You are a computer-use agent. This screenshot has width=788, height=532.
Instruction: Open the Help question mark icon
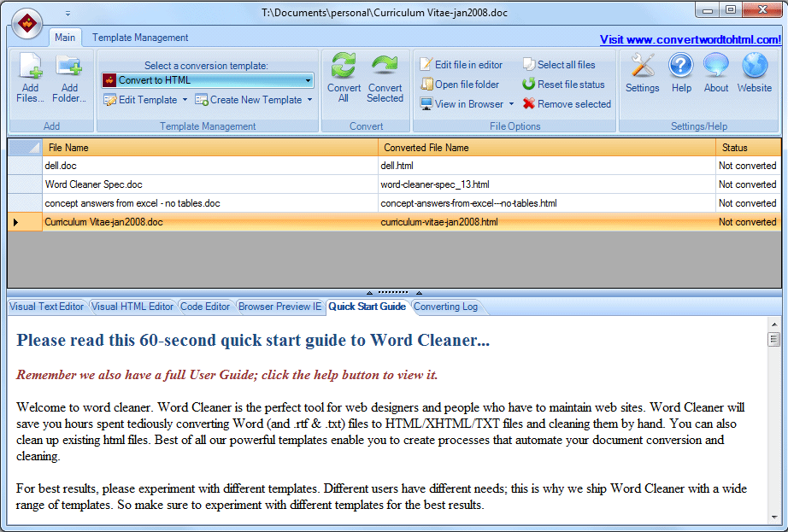pos(681,67)
